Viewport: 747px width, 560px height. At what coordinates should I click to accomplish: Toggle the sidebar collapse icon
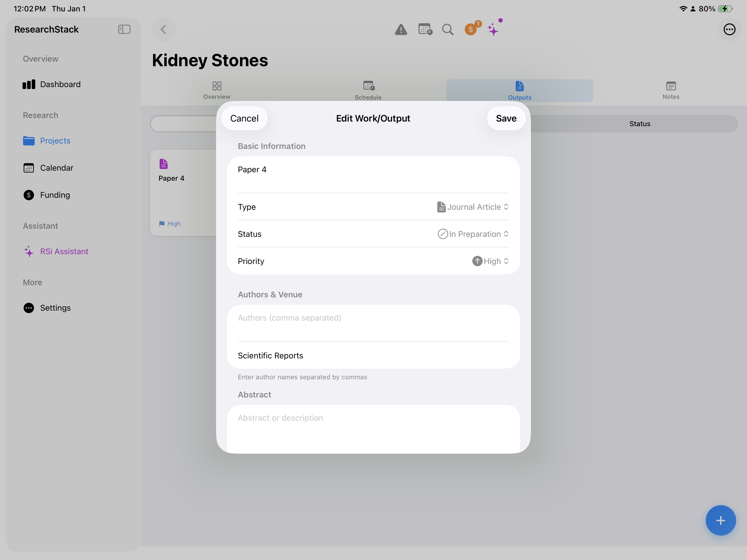(124, 29)
